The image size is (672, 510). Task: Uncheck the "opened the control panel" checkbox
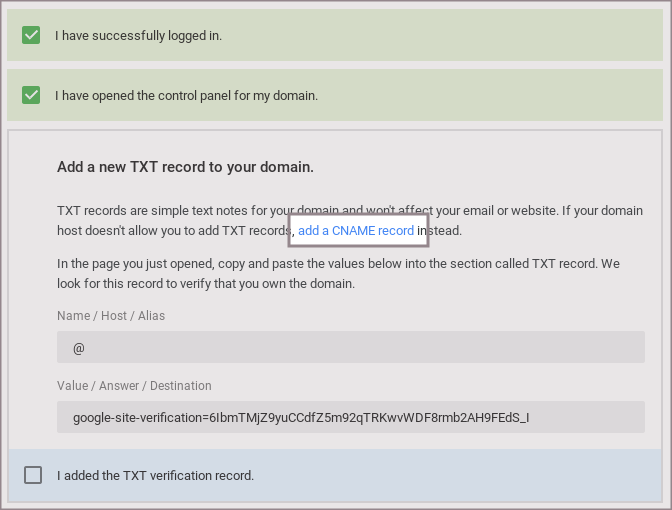[31, 95]
